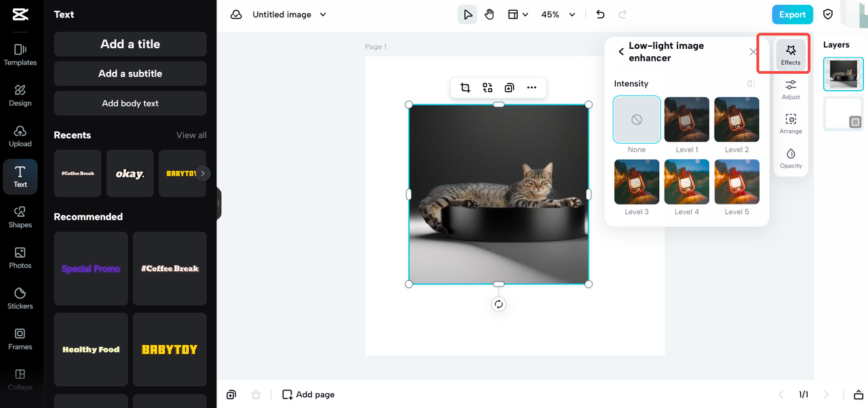This screenshot has height=408, width=868.
Task: Click the replace image icon in floating toolbar
Action: coord(488,87)
